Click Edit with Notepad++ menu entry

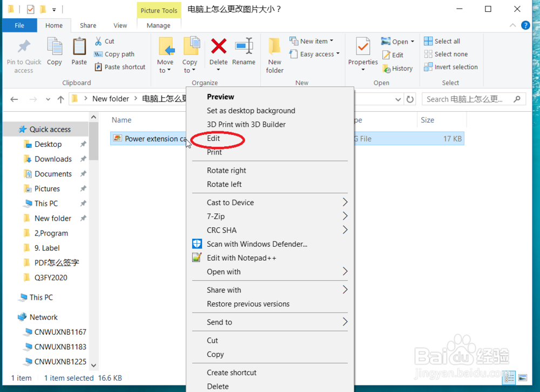coord(241,258)
